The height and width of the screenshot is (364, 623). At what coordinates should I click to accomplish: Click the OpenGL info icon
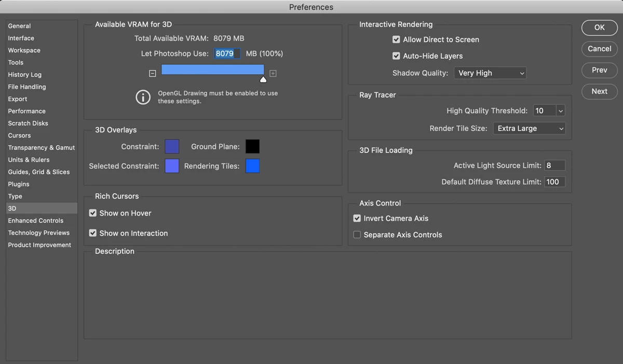tap(143, 97)
